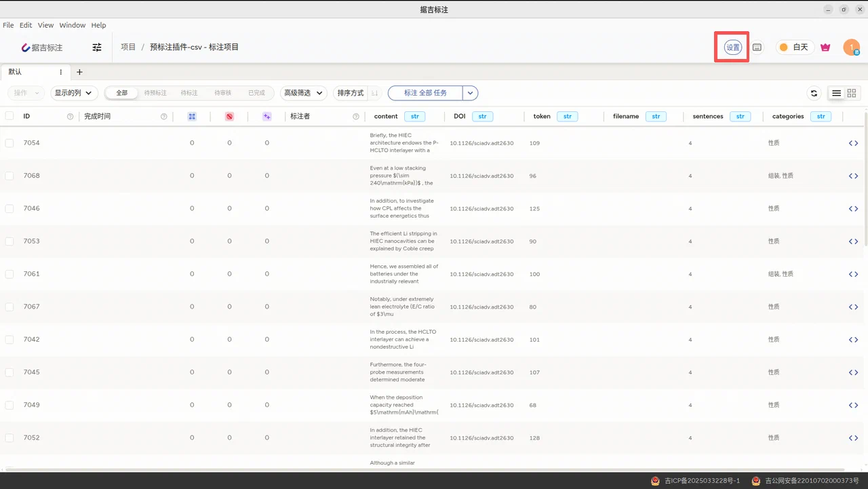Click the 标注 全部 任务 button
Image resolution: width=868 pixels, height=489 pixels.
pyautogui.click(x=426, y=93)
